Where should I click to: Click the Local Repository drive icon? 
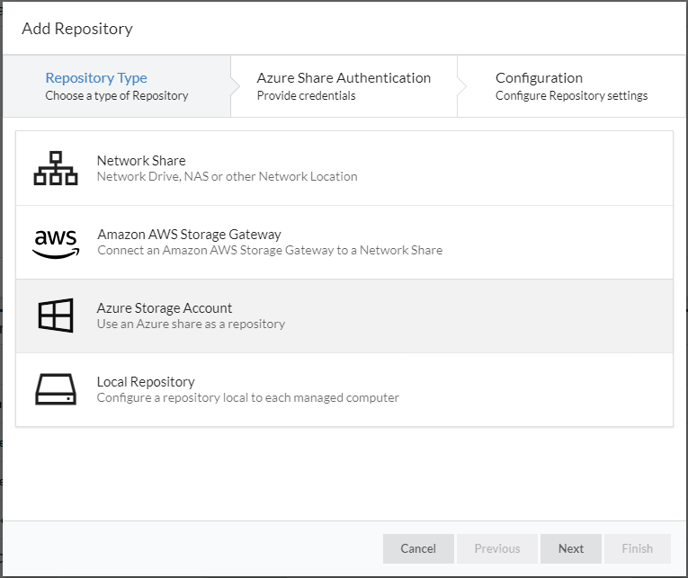pyautogui.click(x=56, y=389)
